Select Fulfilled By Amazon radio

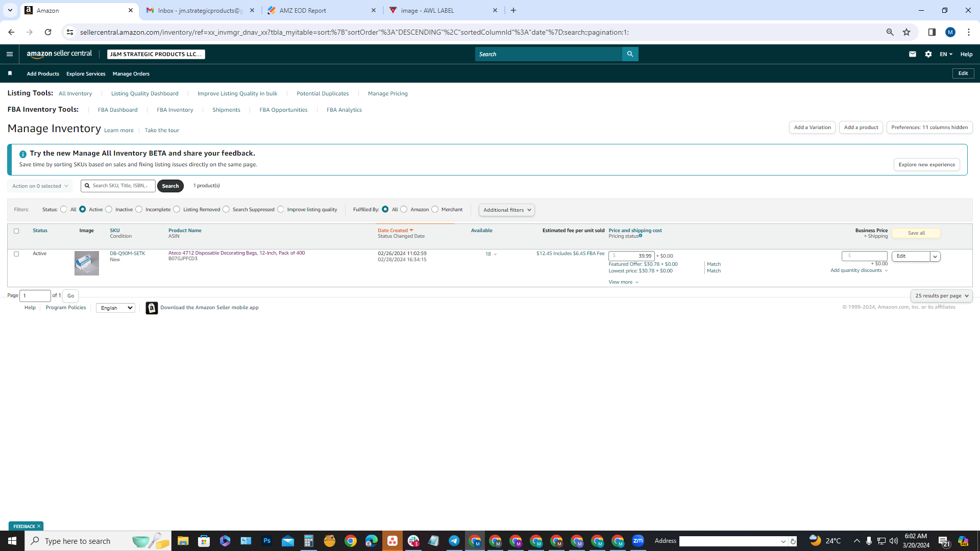[404, 209]
